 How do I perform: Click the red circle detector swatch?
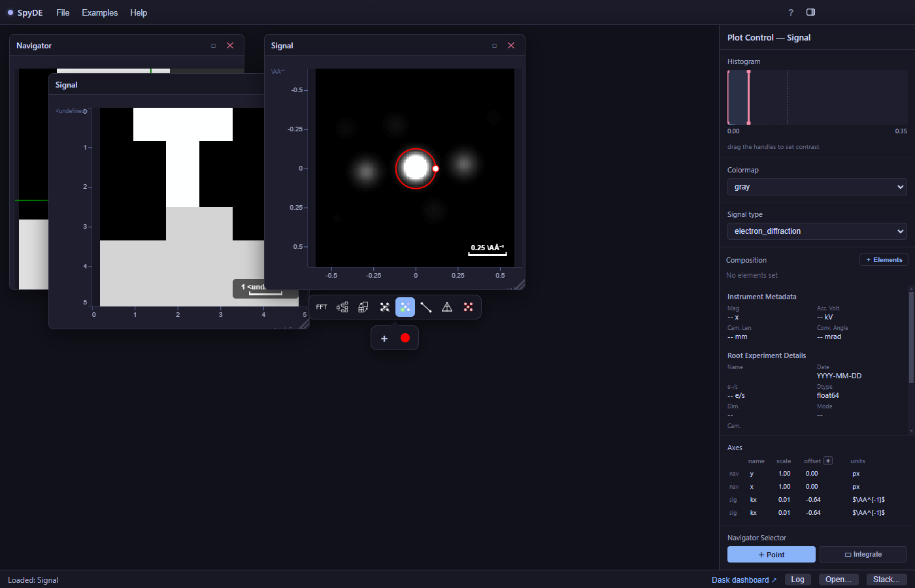[405, 338]
